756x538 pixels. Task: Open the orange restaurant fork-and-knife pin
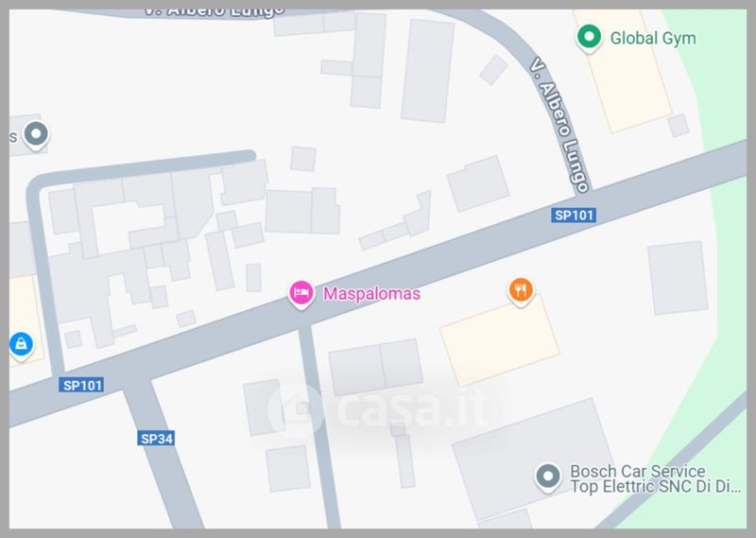pos(521,291)
